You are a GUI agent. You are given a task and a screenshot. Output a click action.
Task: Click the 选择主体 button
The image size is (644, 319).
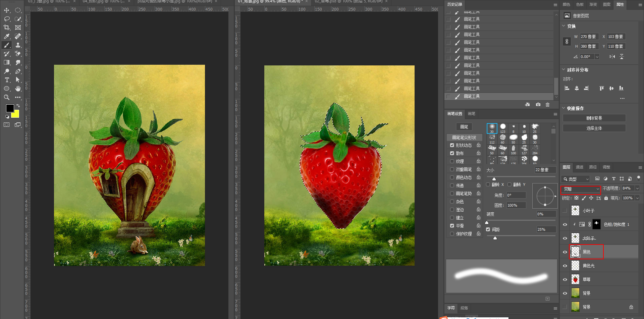point(594,128)
